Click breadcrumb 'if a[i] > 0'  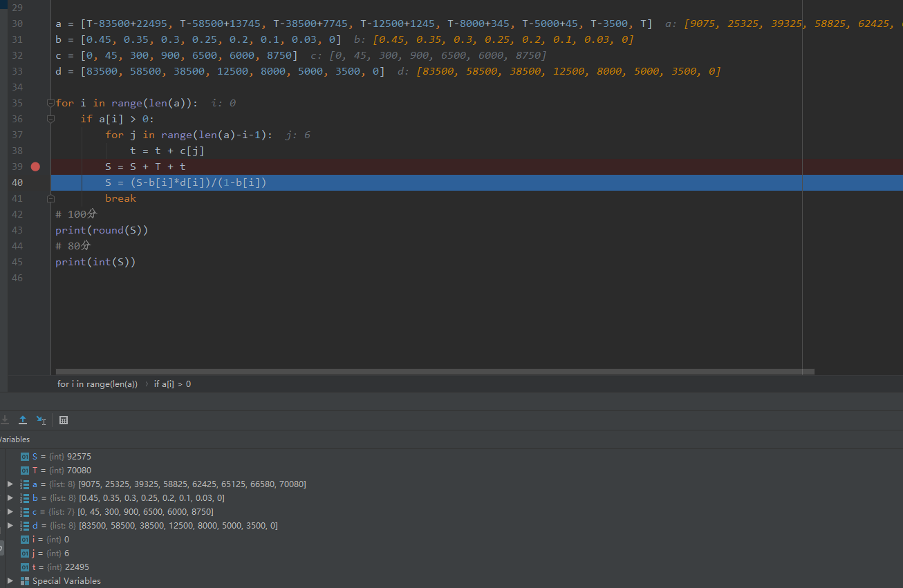172,383
